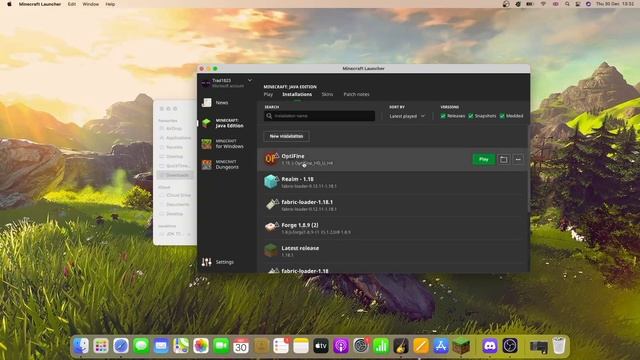Viewport: 640px width, 360px height.
Task: Click the Latest release grass block icon
Action: (271, 250)
